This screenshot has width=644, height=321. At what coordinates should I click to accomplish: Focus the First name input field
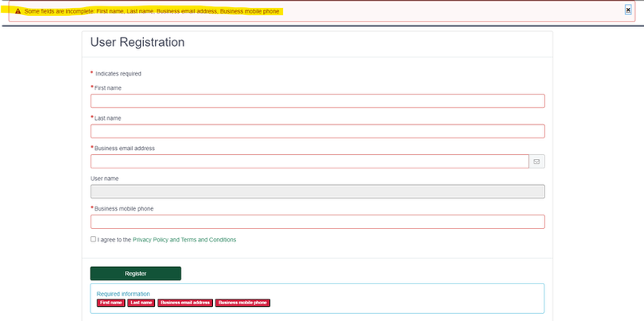(x=317, y=101)
